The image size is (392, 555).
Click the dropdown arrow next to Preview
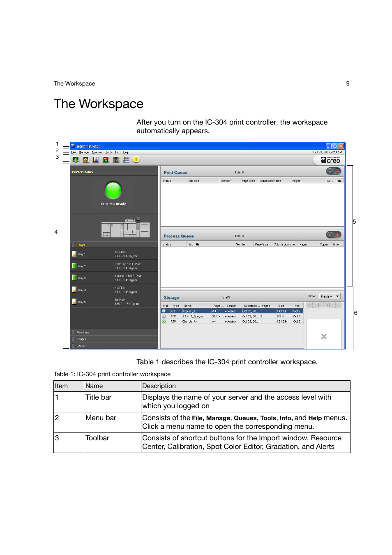coord(337,296)
